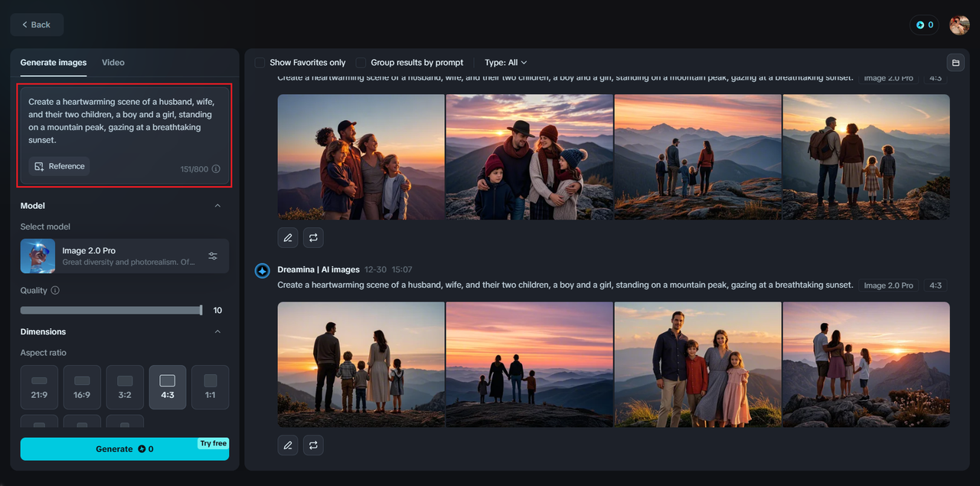Open second-row family on rocks with flowers
This screenshot has width=980, height=486.
click(x=867, y=364)
